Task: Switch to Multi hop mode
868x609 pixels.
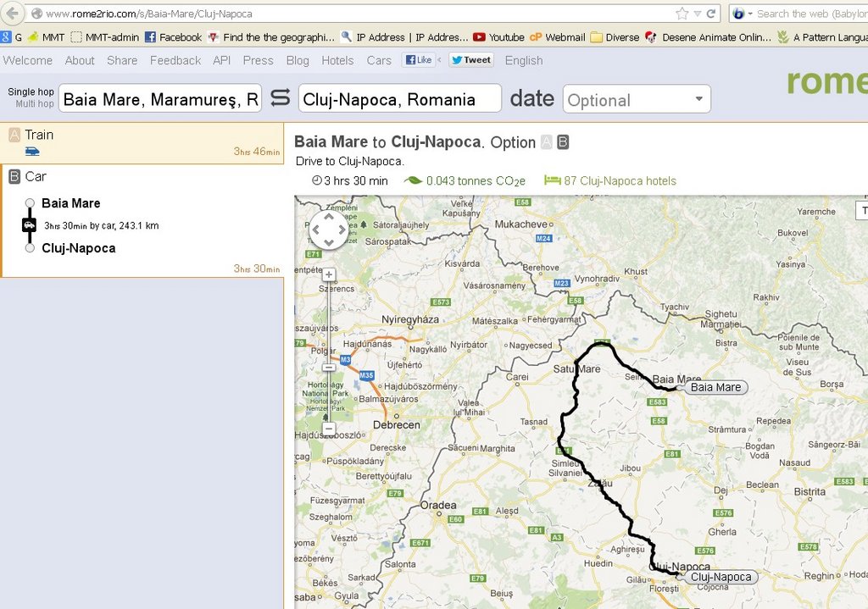Action: click(34, 104)
